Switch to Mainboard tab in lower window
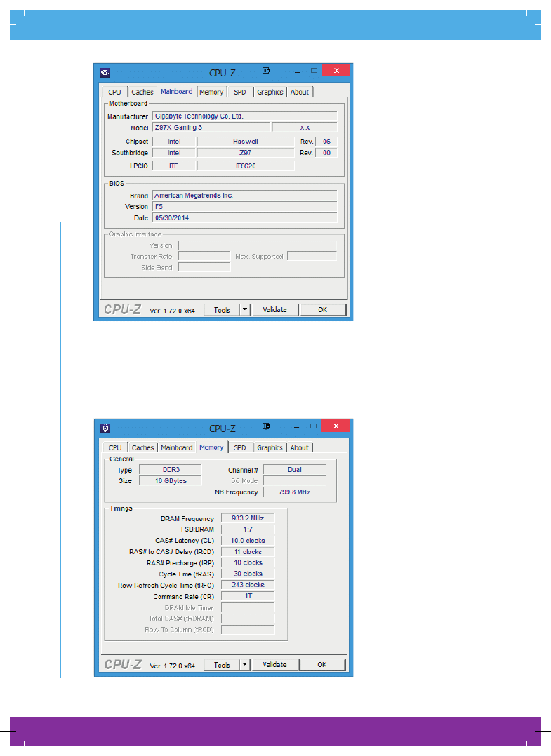Image resolution: width=551 pixels, height=756 pixels. (x=176, y=447)
